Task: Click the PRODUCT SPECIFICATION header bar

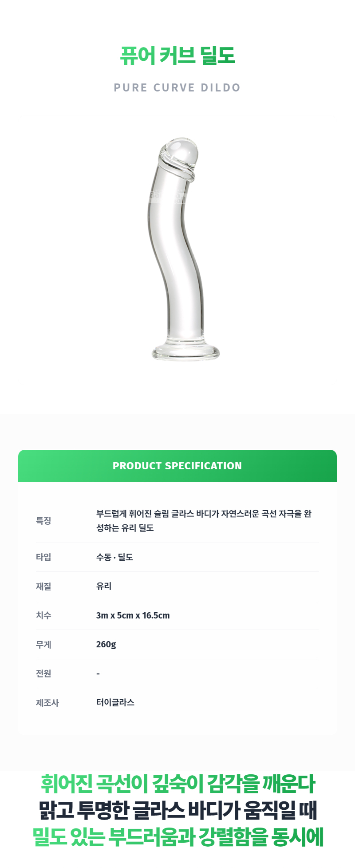Action: point(177,466)
